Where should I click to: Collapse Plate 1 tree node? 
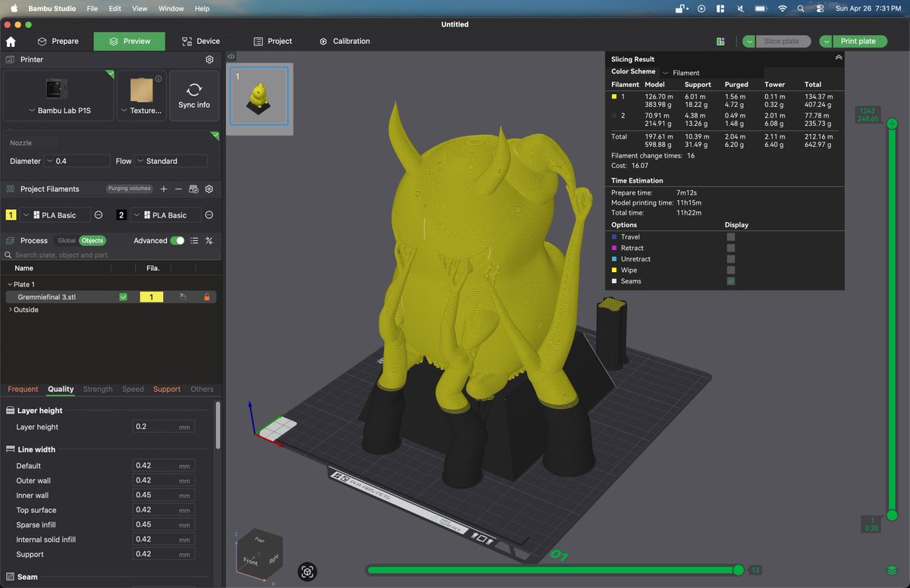(x=9, y=285)
